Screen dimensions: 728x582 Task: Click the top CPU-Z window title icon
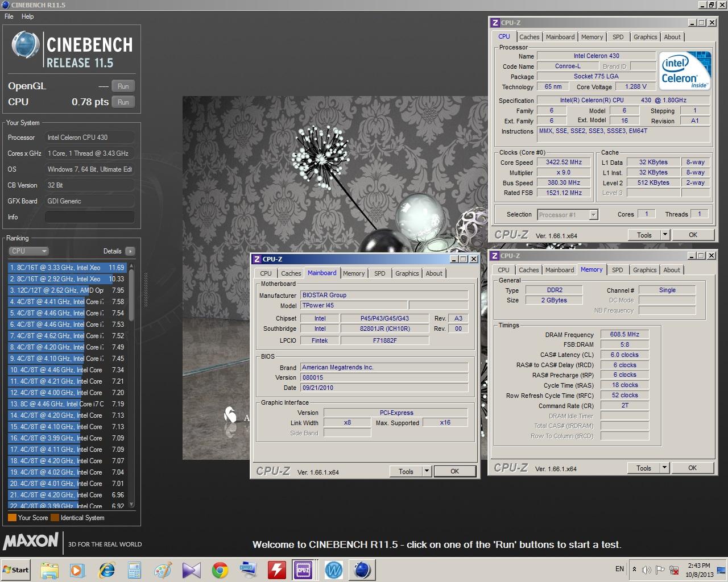495,23
